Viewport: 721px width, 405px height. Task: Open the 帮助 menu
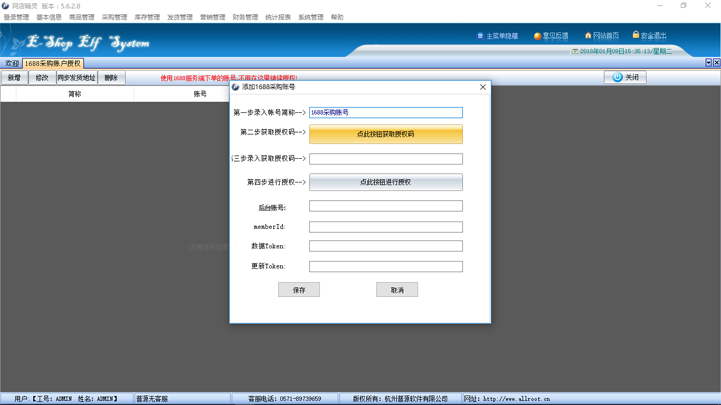(x=337, y=17)
